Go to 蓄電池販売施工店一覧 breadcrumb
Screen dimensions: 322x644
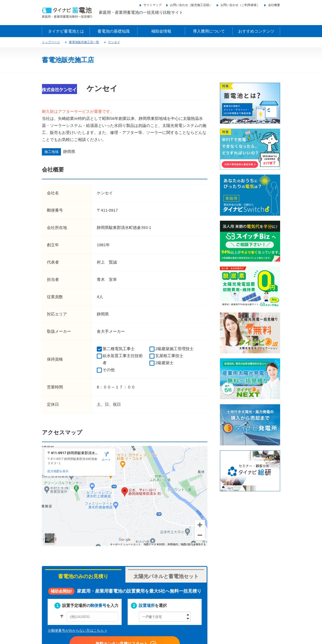point(84,42)
